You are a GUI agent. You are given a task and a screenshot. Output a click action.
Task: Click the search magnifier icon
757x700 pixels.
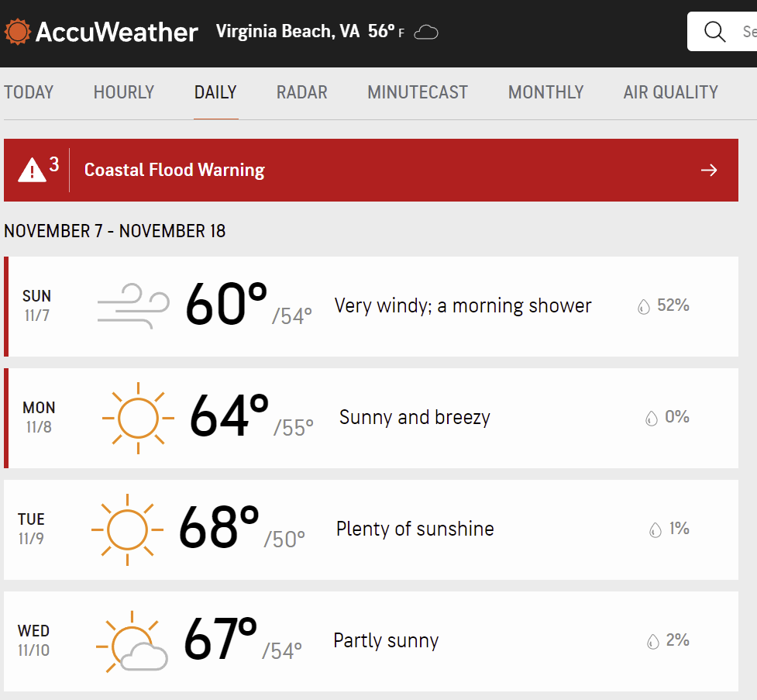click(x=714, y=32)
